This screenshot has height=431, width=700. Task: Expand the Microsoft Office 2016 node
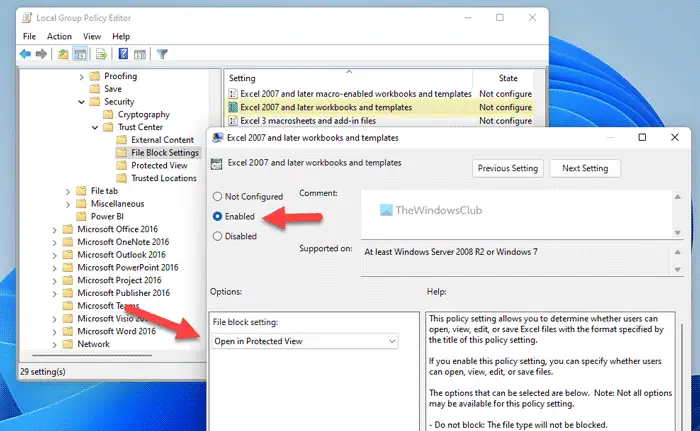(54, 230)
